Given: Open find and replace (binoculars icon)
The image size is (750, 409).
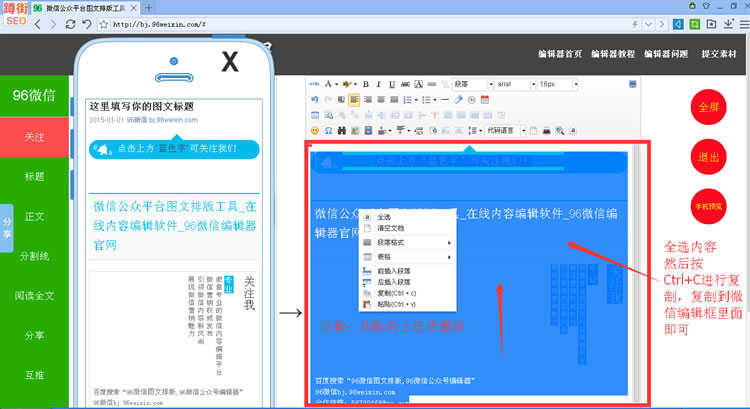Looking at the screenshot, I should pyautogui.click(x=342, y=131).
